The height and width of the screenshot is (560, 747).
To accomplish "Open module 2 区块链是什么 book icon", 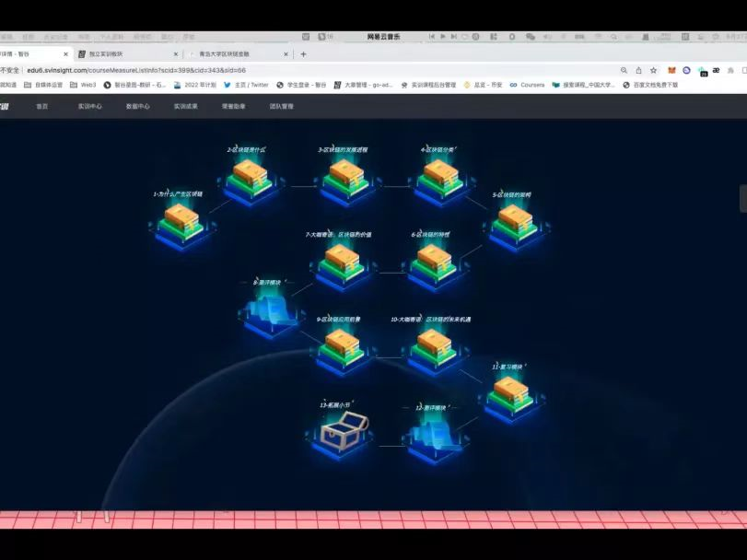I will click(250, 175).
